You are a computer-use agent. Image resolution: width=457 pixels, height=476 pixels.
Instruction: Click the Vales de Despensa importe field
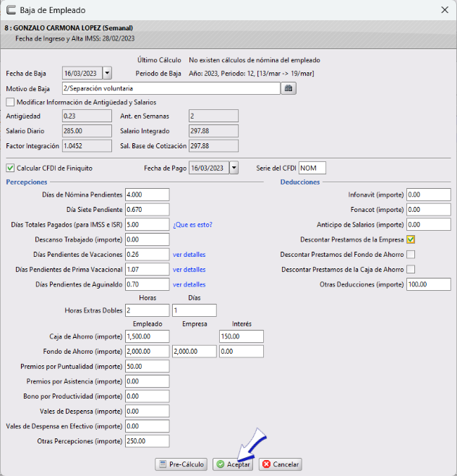[x=148, y=412]
